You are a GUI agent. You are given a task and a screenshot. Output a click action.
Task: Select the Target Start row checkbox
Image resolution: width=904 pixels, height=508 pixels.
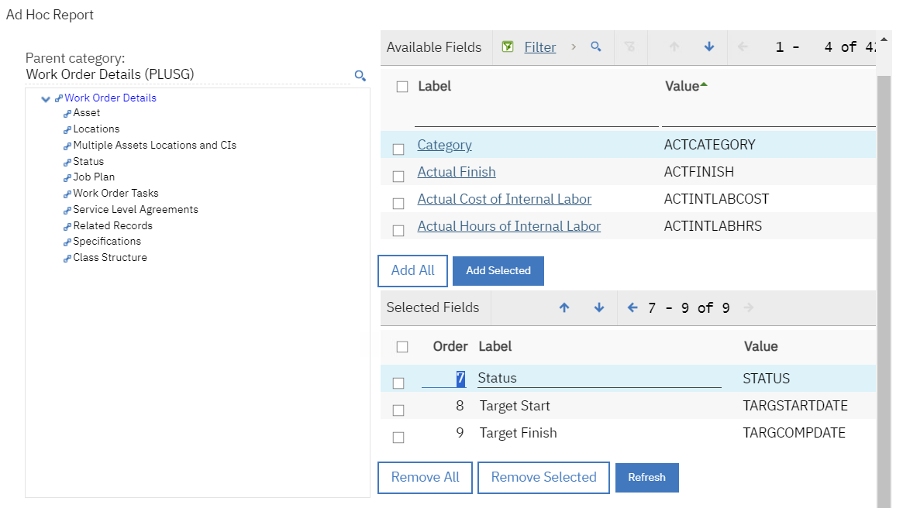(x=399, y=410)
